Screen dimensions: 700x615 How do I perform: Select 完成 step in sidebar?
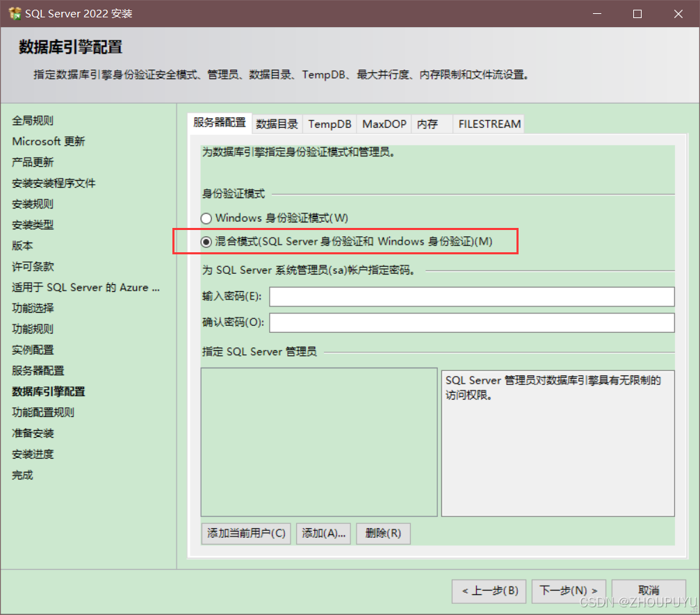(x=22, y=475)
